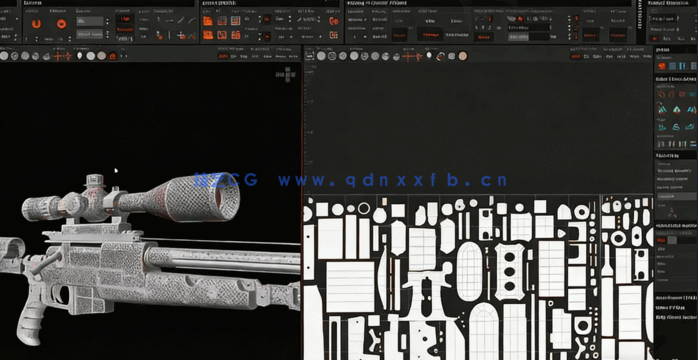Click the red-and-blue ring icon in UV viewport toolbar

tap(440, 56)
